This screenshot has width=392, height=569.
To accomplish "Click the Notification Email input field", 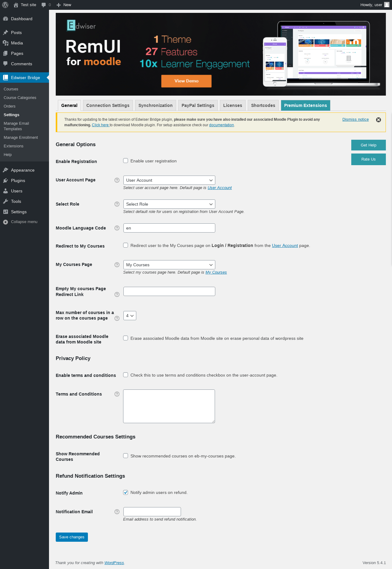I will (152, 512).
